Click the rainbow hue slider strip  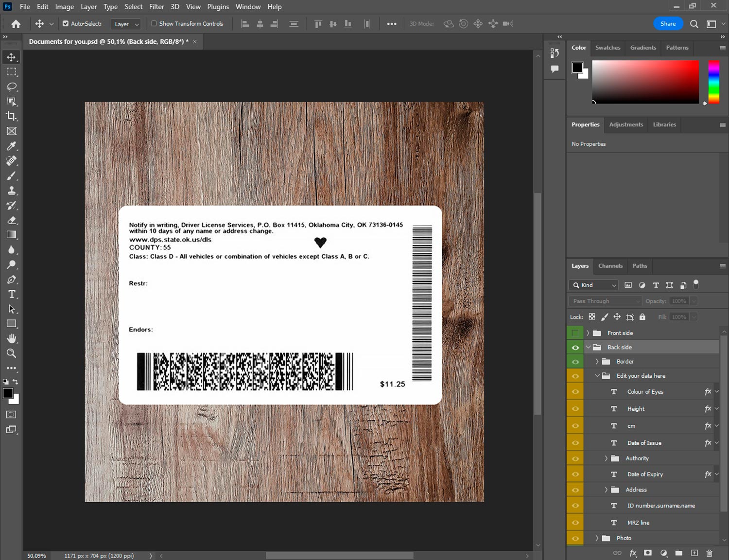[713, 82]
